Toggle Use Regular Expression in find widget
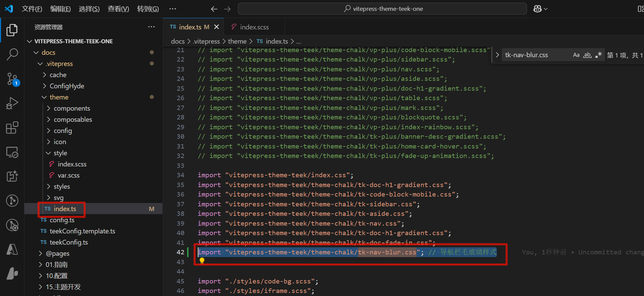The image size is (644, 296). (598, 55)
